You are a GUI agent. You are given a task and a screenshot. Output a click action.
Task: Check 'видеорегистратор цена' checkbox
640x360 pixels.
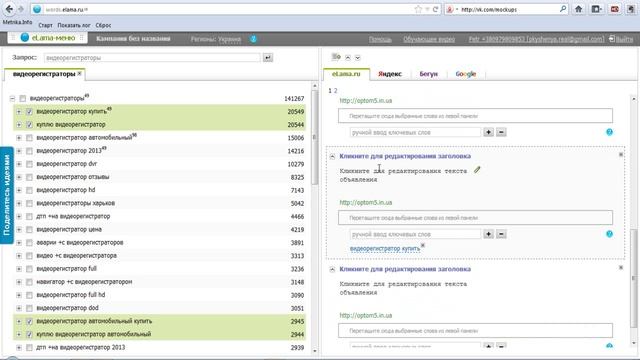coord(29,229)
